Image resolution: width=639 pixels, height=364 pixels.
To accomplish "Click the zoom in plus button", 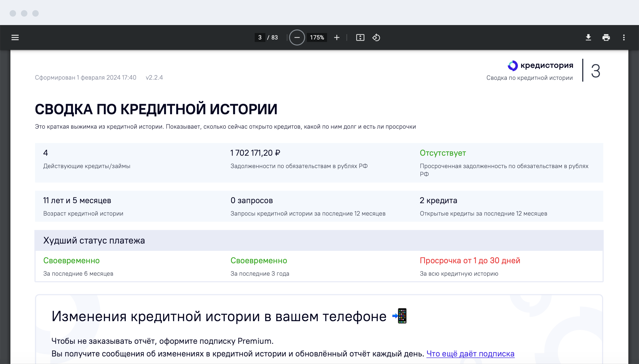I will pos(337,38).
